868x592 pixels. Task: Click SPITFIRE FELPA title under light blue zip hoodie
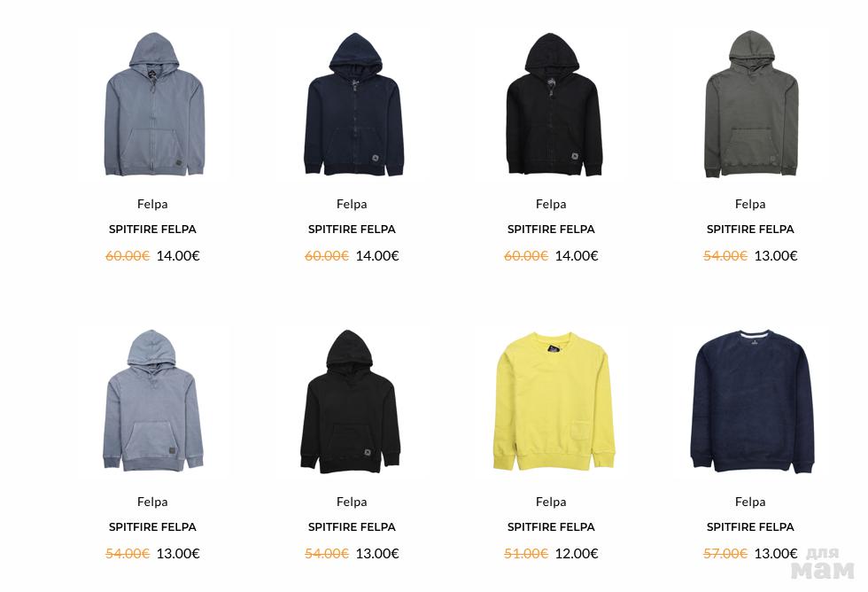pyautogui.click(x=152, y=230)
